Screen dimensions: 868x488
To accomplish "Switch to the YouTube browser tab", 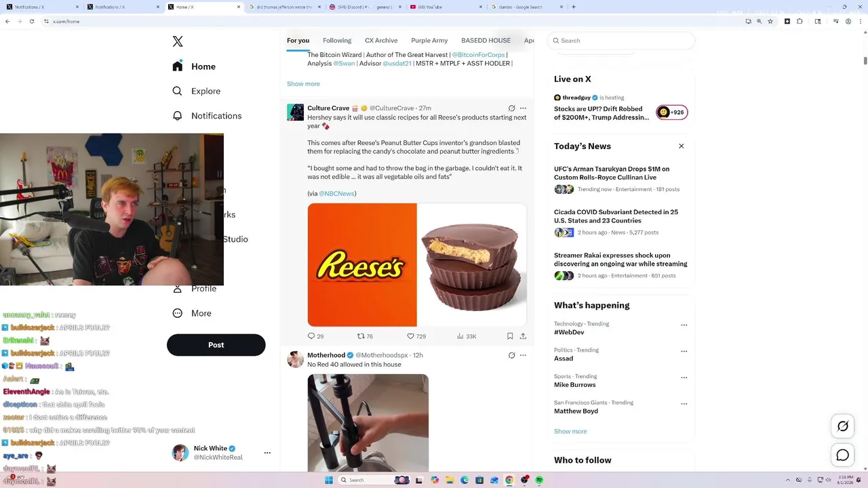I will [446, 7].
